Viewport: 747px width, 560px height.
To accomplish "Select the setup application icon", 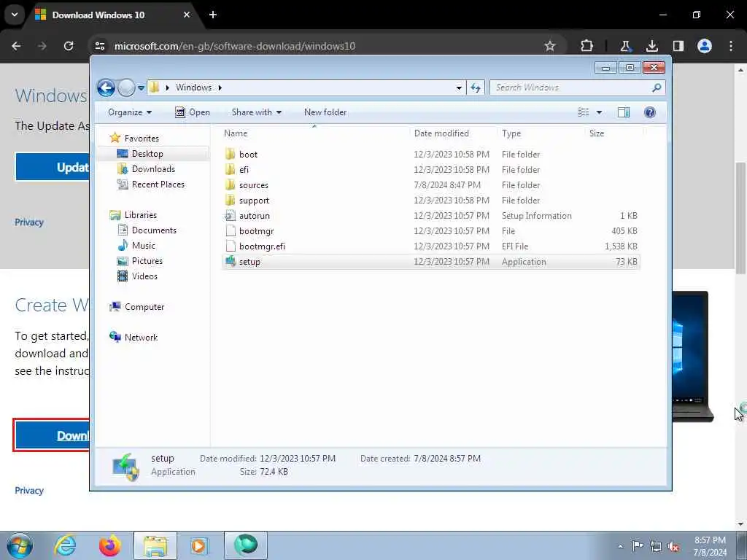I will pyautogui.click(x=230, y=262).
